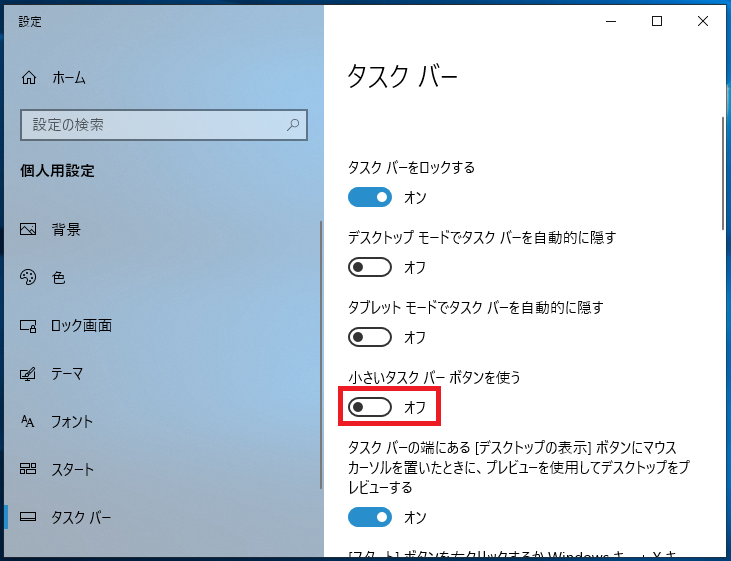Enable タブレット モードでタスク バーを自動的に隠す toggle
The image size is (731, 561).
click(370, 337)
